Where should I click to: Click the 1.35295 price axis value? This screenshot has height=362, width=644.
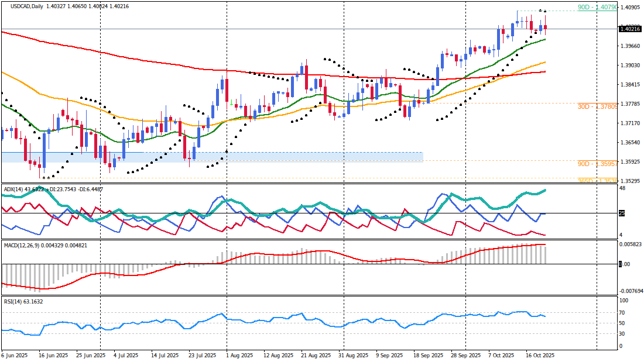[x=632, y=181]
